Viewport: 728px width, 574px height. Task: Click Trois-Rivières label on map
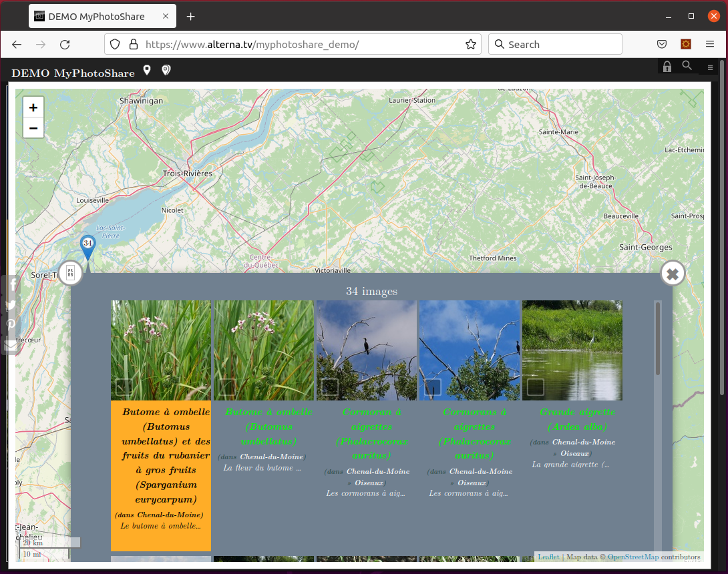(188, 174)
